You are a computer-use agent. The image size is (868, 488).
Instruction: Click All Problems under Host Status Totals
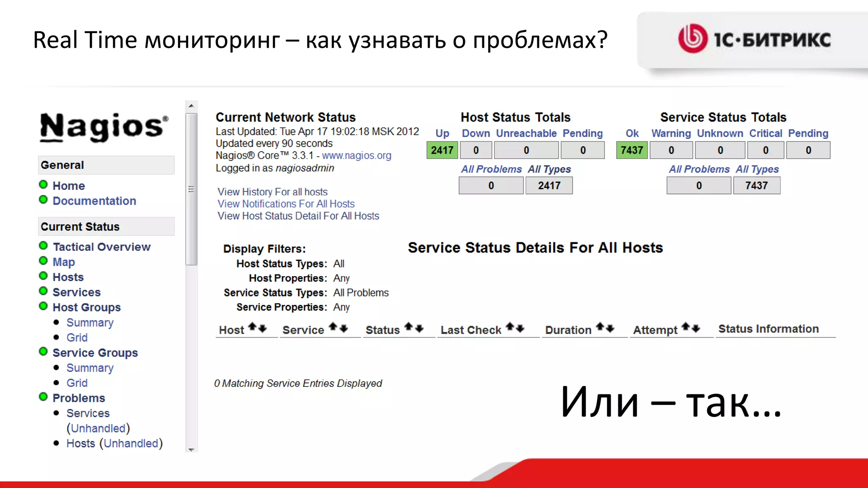coord(492,169)
